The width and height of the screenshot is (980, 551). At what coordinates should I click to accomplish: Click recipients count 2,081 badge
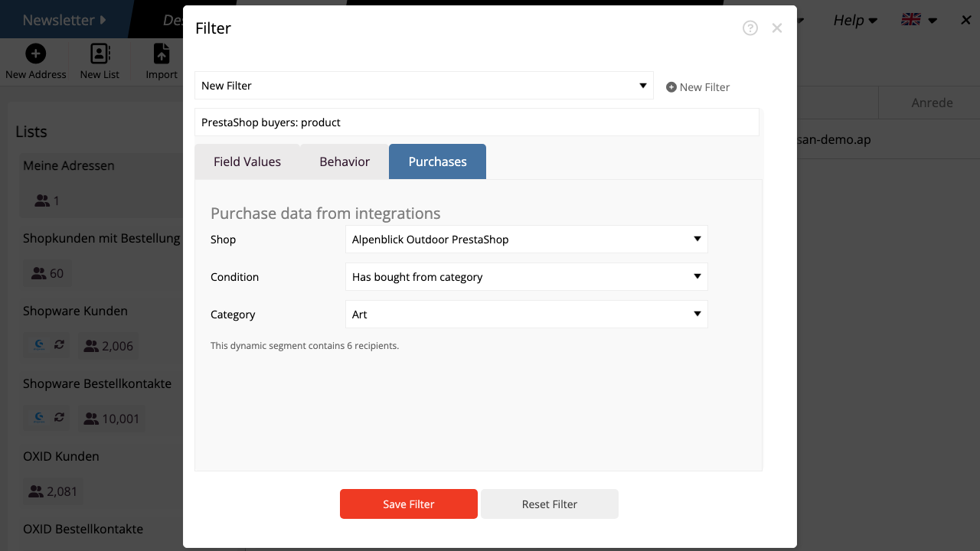tap(53, 491)
